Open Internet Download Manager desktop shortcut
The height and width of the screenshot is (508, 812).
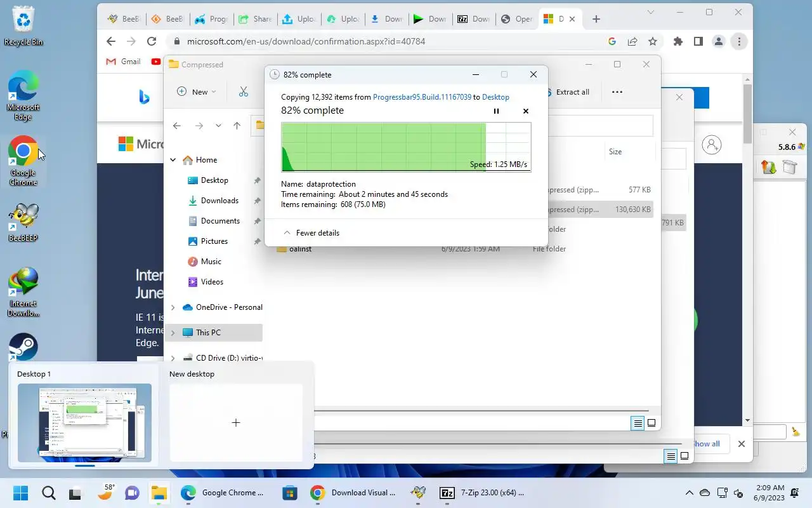23,292
